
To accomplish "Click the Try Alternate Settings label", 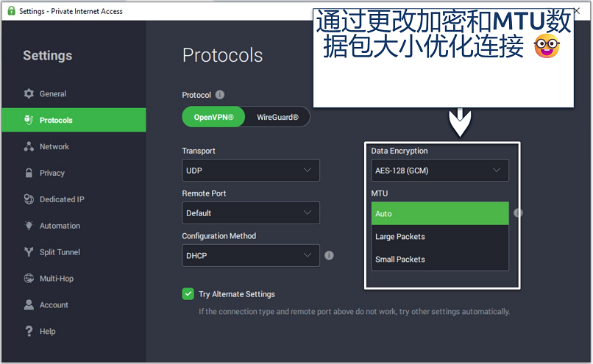I will pyautogui.click(x=237, y=294).
